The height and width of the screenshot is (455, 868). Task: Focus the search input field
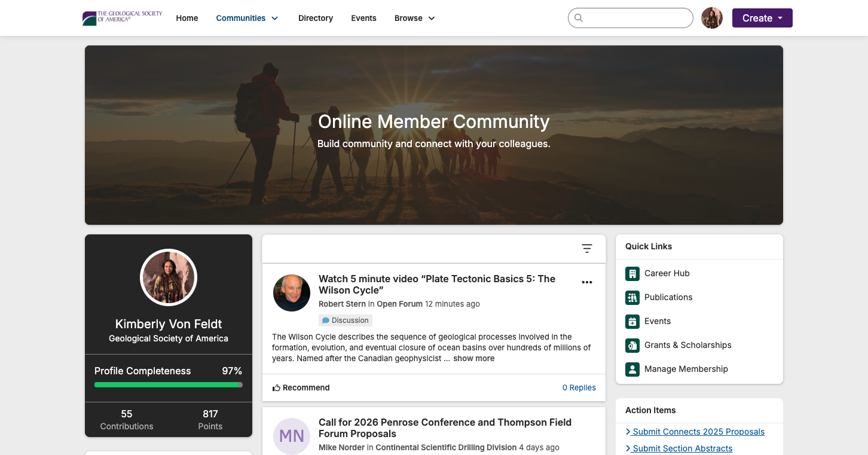[631, 18]
